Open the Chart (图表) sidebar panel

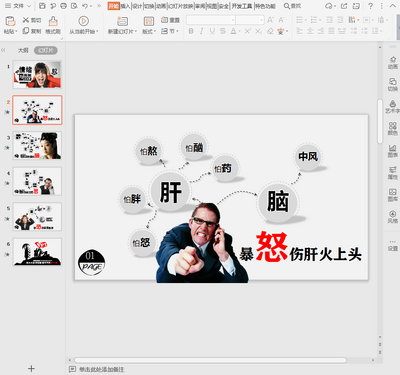pos(393,151)
